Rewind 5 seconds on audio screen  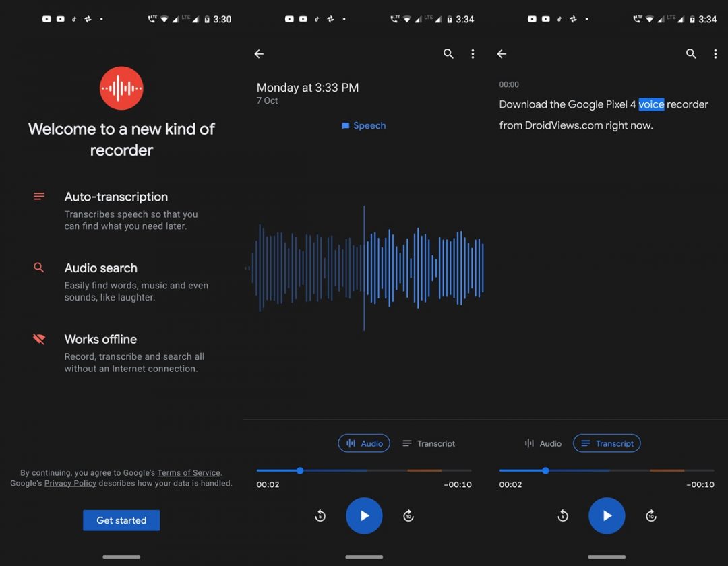point(320,515)
